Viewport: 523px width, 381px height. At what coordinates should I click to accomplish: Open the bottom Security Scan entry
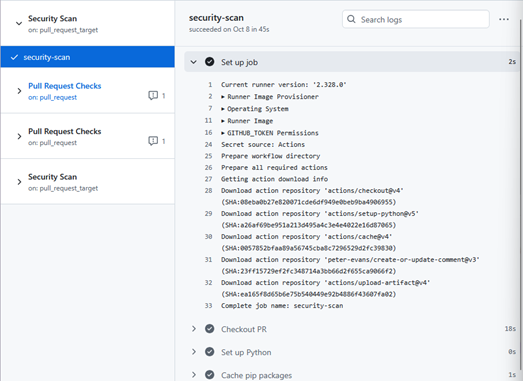point(52,177)
